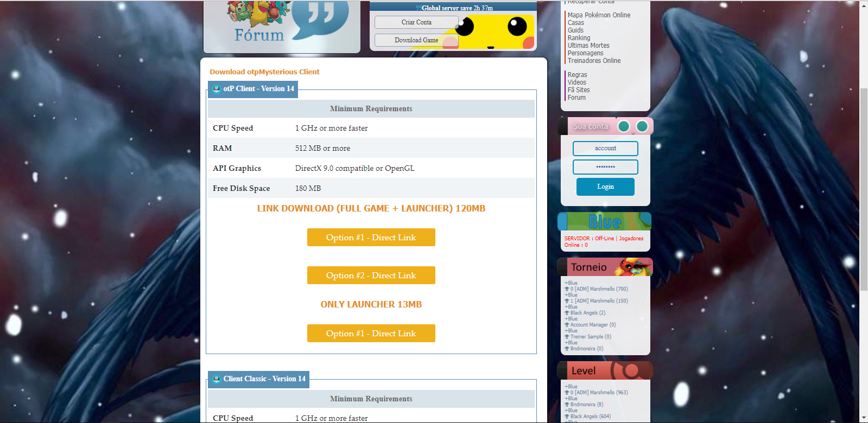The width and height of the screenshot is (868, 423).
Task: Click trophy icon beside Account Manager (0)
Action: point(567,325)
